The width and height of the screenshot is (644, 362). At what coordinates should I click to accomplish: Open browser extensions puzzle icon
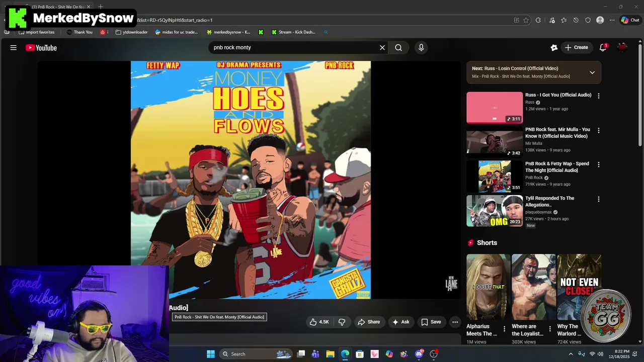[x=538, y=20]
